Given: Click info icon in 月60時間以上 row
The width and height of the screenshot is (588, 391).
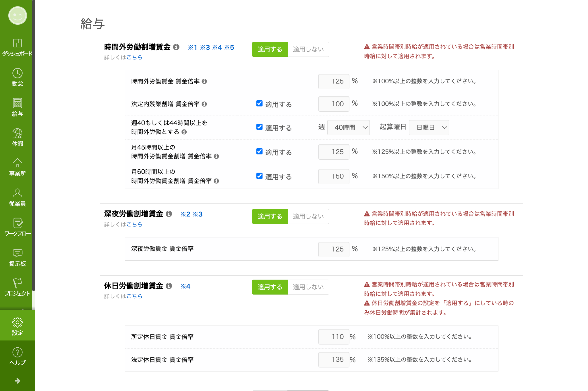Looking at the screenshot, I should pos(216,181).
